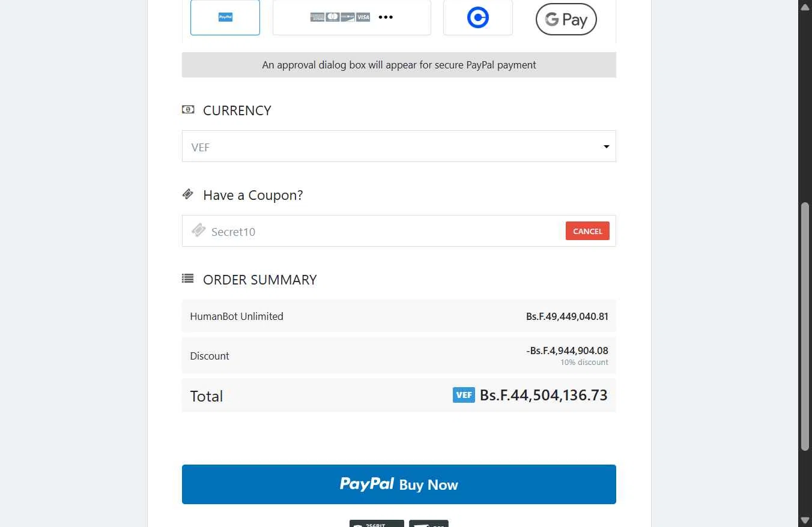Pick the Google Pay option
The width and height of the screenshot is (812, 527).
click(x=566, y=19)
